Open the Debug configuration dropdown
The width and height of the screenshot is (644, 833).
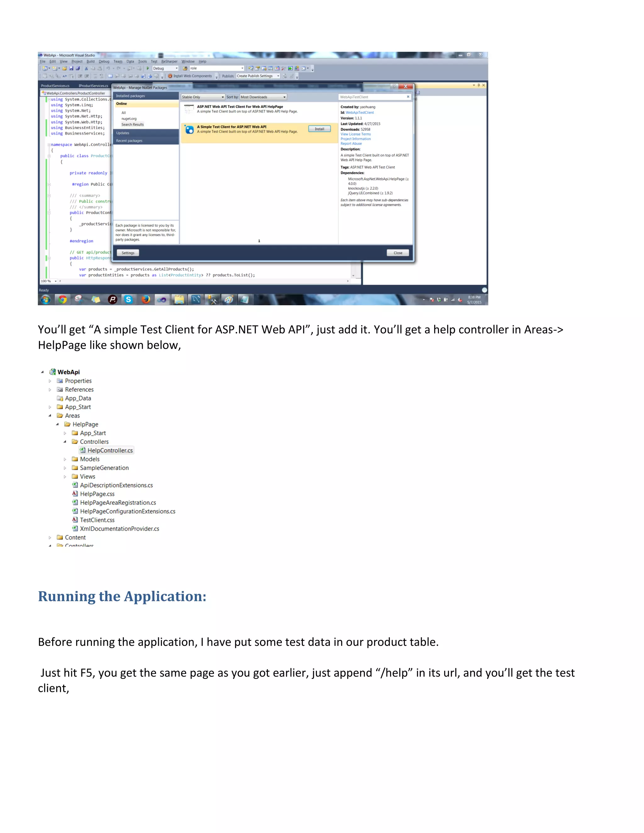pos(177,68)
